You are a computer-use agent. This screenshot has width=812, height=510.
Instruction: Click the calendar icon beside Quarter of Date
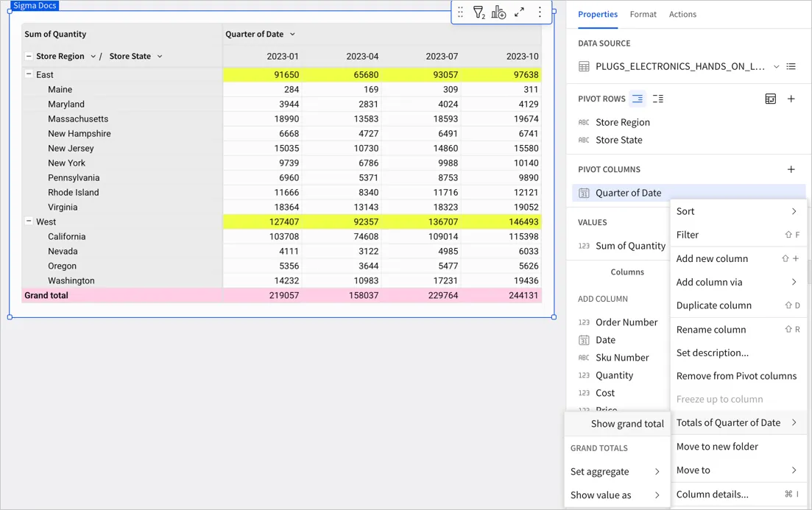pyautogui.click(x=584, y=193)
